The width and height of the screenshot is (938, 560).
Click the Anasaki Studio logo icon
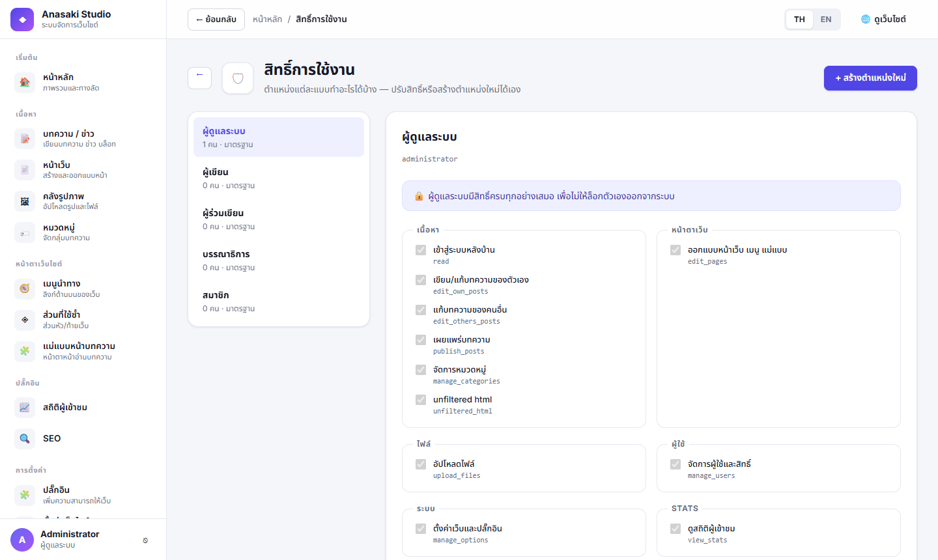click(x=22, y=20)
